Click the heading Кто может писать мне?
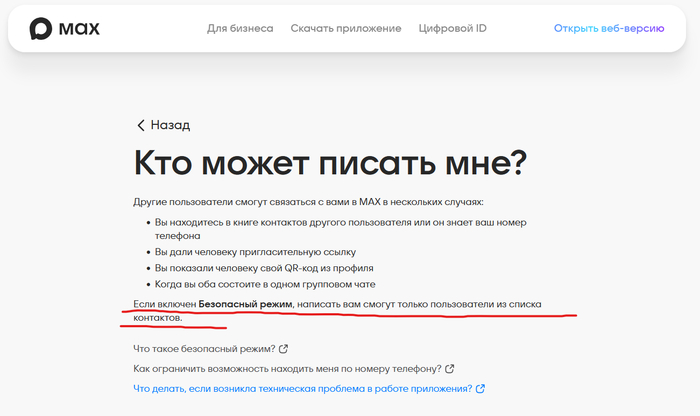This screenshot has width=700, height=416. tap(330, 163)
